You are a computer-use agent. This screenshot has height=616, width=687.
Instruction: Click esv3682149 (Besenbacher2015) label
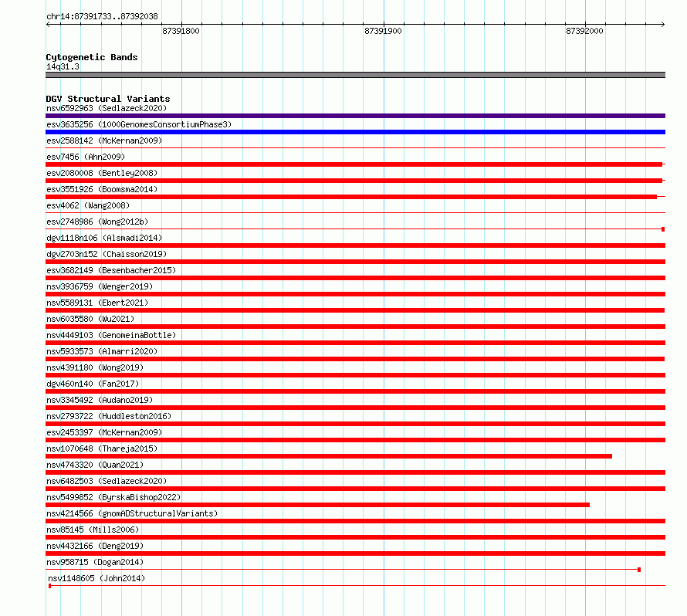(x=111, y=270)
